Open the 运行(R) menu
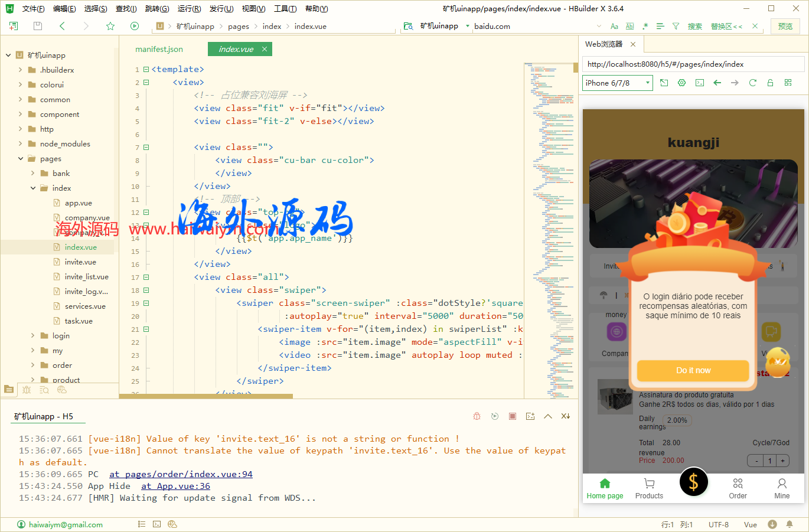 [x=189, y=8]
